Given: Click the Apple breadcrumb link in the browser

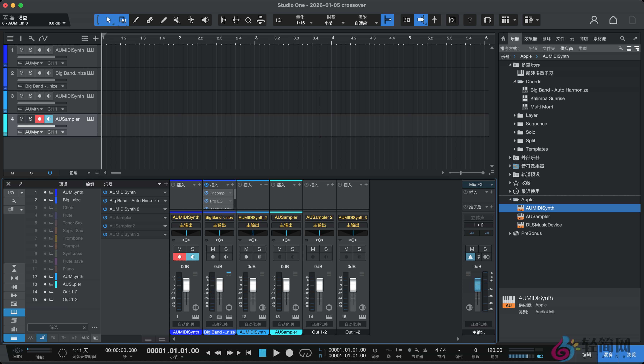Looking at the screenshot, I should coord(526,56).
